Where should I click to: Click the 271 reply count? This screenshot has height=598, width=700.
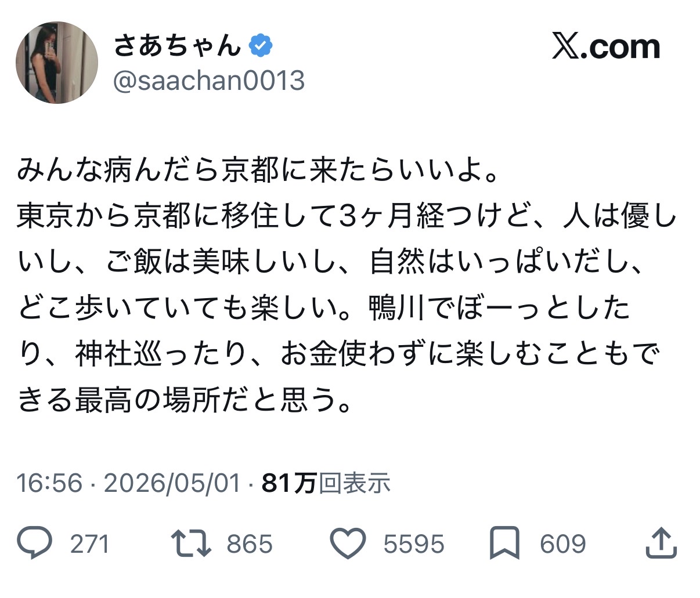pyautogui.click(x=89, y=545)
